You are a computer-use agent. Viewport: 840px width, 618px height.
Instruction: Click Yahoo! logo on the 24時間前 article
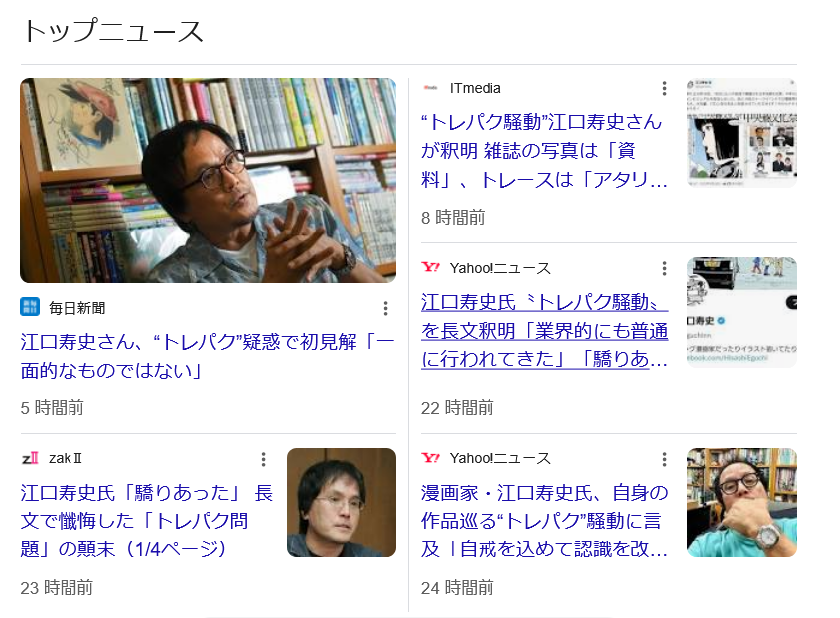[x=430, y=458]
